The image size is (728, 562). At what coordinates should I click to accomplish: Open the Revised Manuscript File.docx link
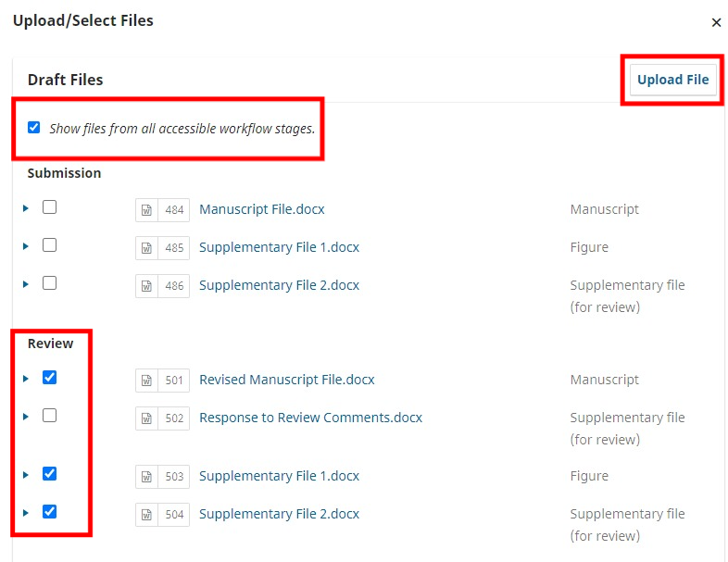point(287,380)
